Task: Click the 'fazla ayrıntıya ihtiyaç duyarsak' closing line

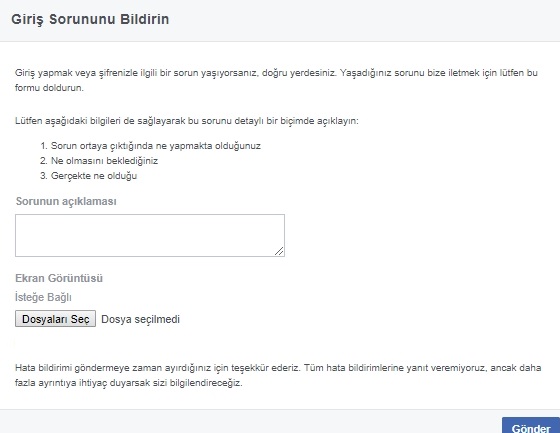Action: (129, 383)
